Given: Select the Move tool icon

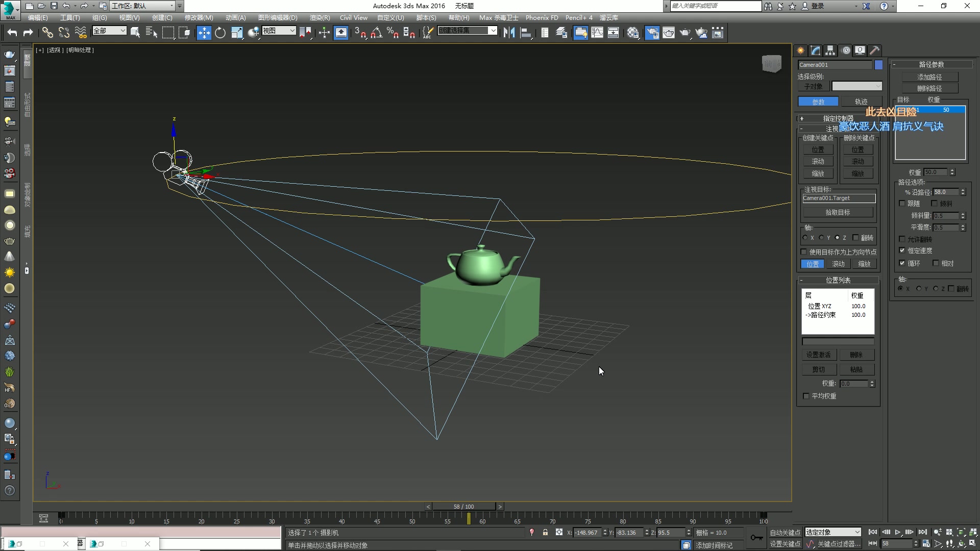Looking at the screenshot, I should coord(204,33).
